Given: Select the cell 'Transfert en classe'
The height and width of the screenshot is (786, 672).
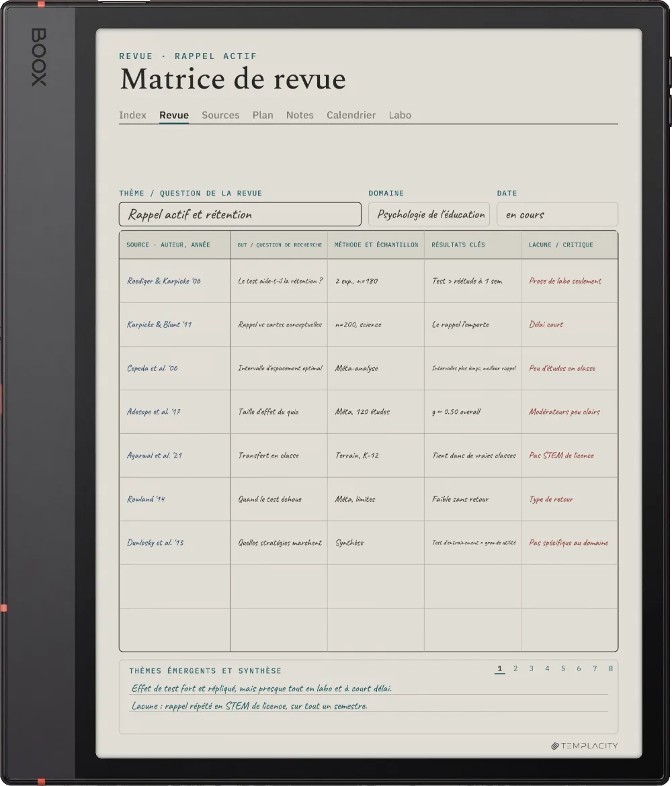Looking at the screenshot, I should [x=279, y=455].
